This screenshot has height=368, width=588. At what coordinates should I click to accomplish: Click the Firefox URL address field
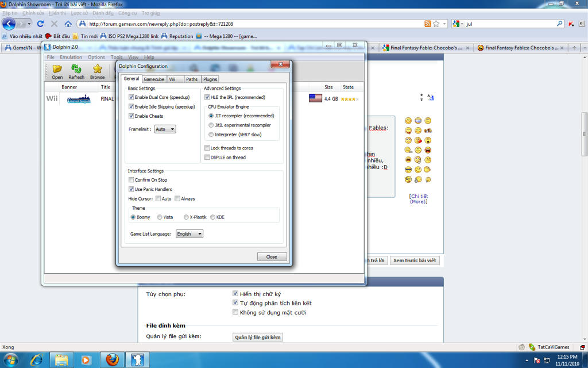[x=253, y=24]
